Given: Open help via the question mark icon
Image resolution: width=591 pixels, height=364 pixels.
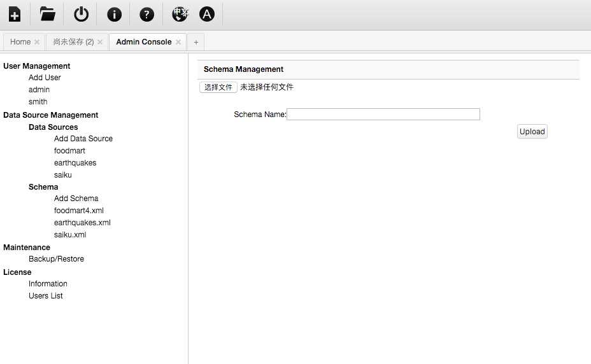Looking at the screenshot, I should (x=146, y=15).
